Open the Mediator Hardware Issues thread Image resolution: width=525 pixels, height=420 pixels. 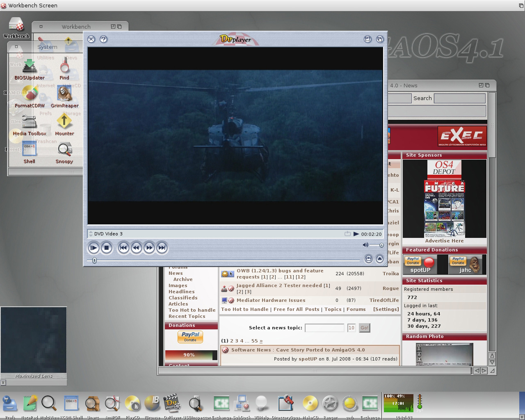(271, 300)
